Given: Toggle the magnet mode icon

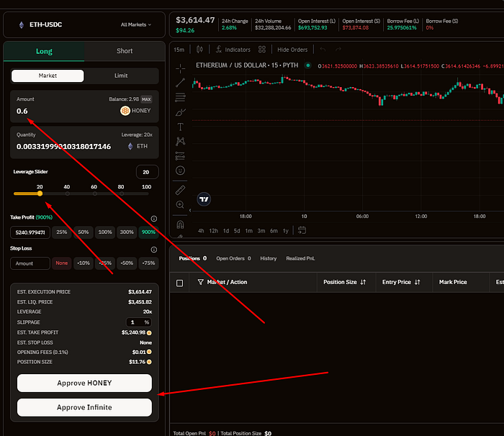Looking at the screenshot, I should 180,224.
